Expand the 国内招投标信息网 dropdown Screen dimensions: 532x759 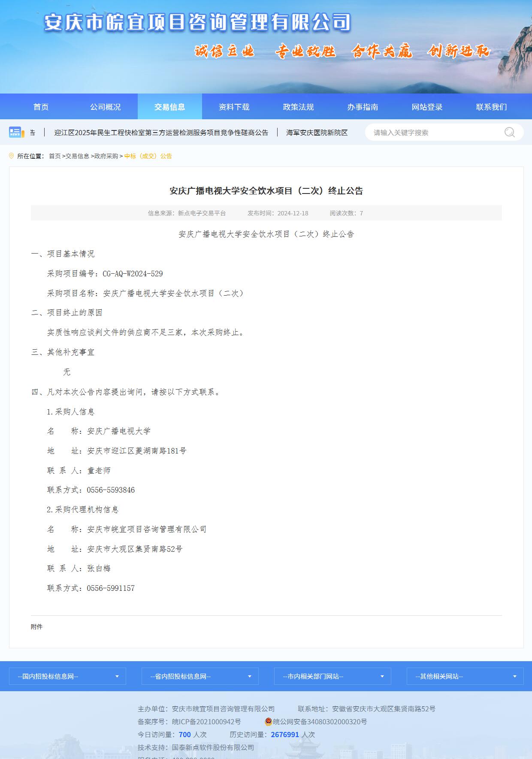pos(67,676)
